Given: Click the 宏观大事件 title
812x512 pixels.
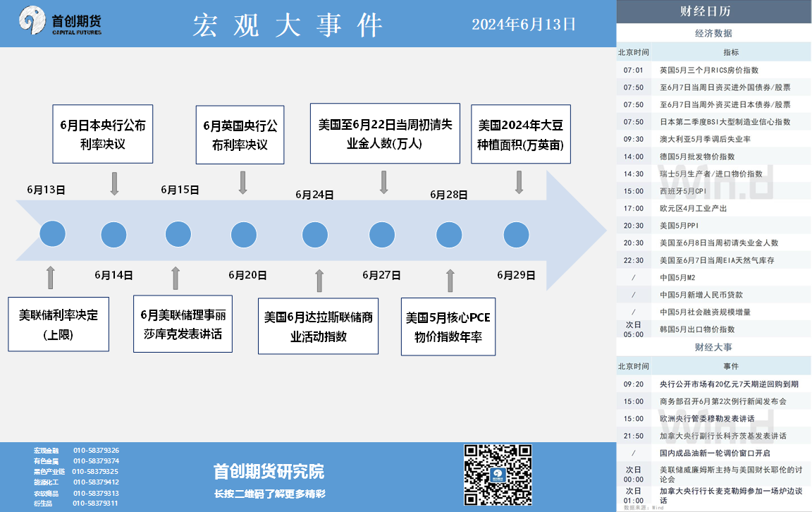Looking at the screenshot, I should click(288, 25).
